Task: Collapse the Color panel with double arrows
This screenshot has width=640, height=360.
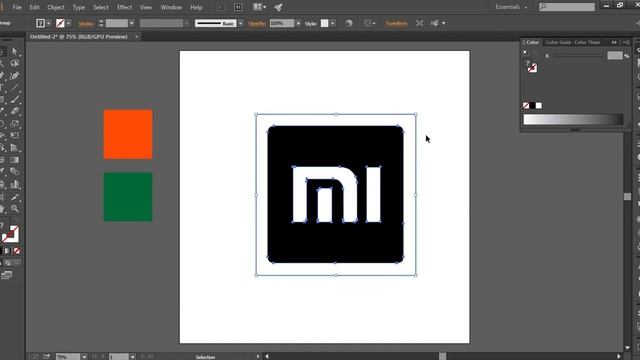Action: coord(614,42)
